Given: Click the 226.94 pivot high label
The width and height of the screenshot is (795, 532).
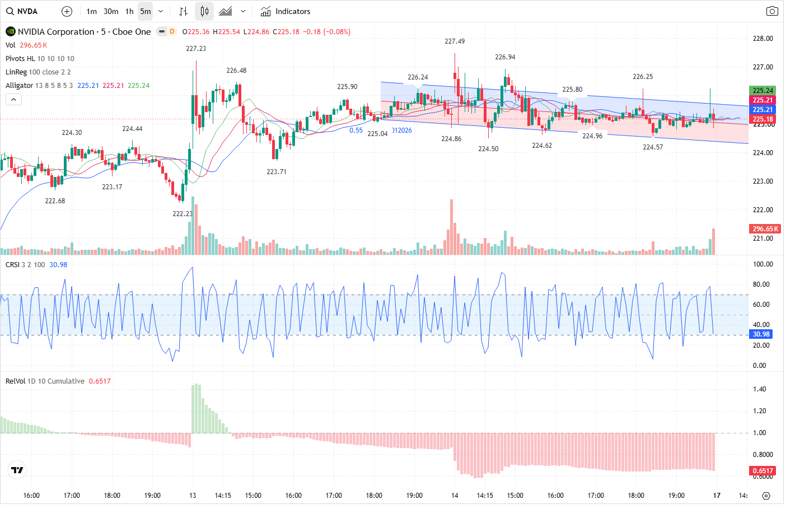Looking at the screenshot, I should (505, 57).
